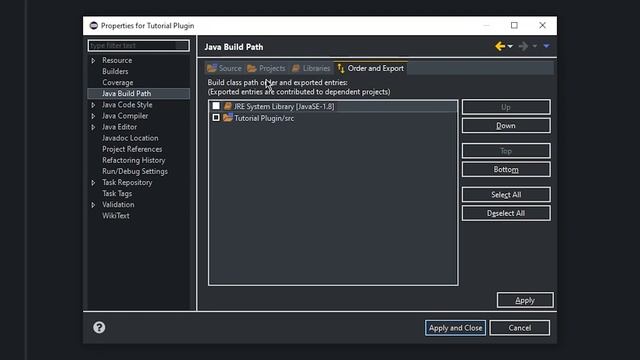Screen dimensions: 640x360
Task: Open the WikiText page
Action: pos(116,216)
